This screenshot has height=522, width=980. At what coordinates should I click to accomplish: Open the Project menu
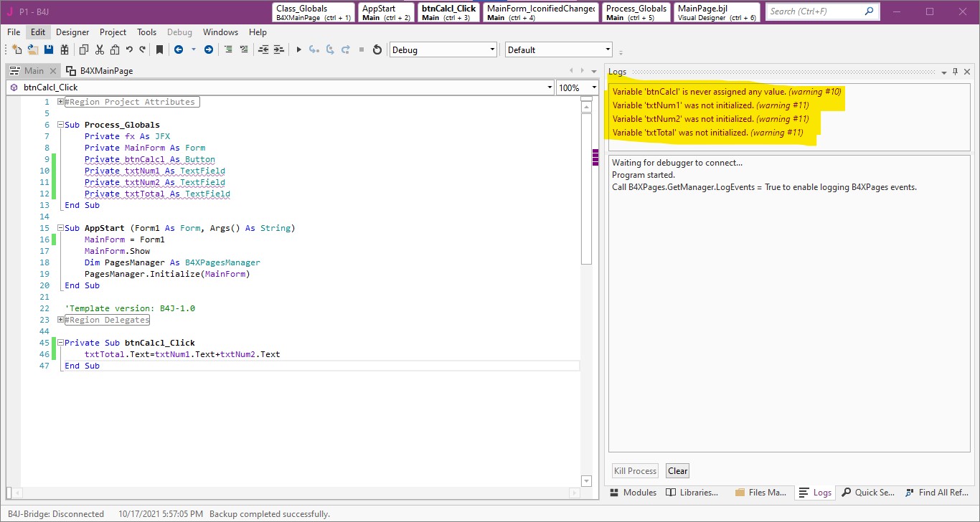[113, 32]
